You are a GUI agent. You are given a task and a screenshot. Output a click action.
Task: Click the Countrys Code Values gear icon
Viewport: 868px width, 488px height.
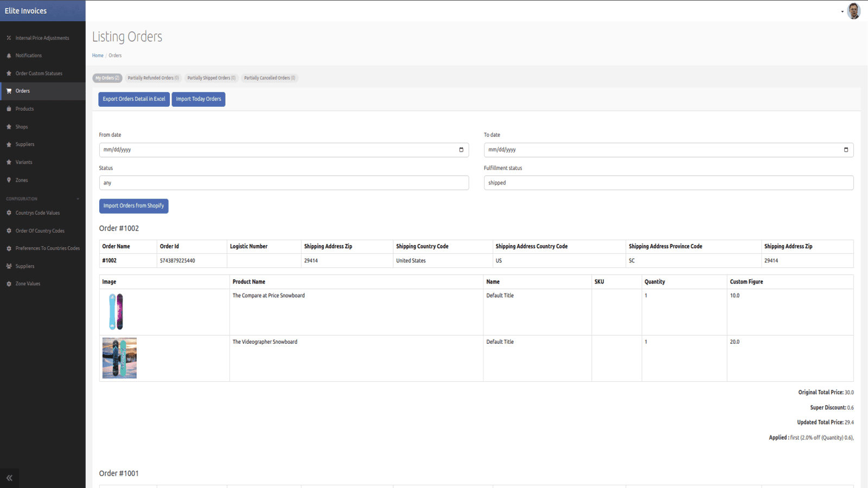coord(9,213)
